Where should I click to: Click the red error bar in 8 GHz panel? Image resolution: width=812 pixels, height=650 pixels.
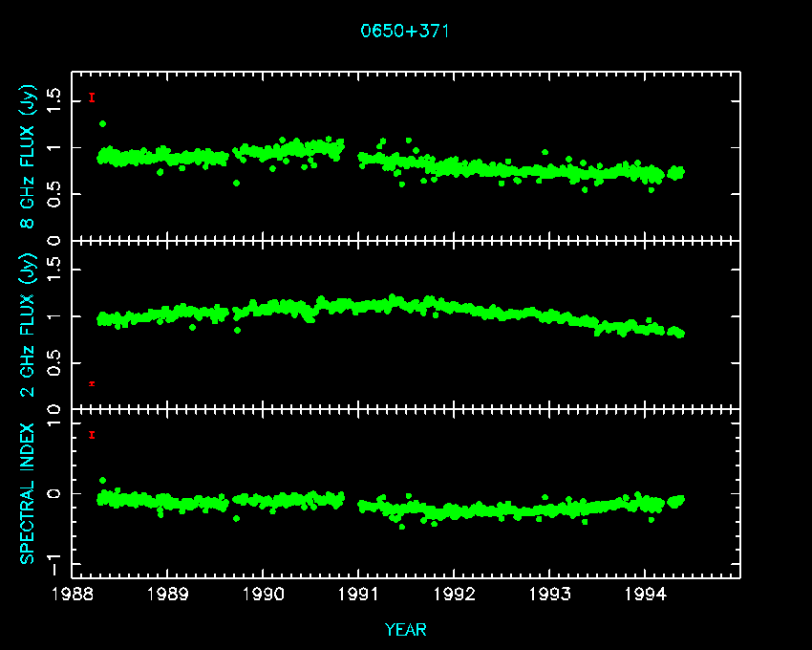[x=92, y=97]
